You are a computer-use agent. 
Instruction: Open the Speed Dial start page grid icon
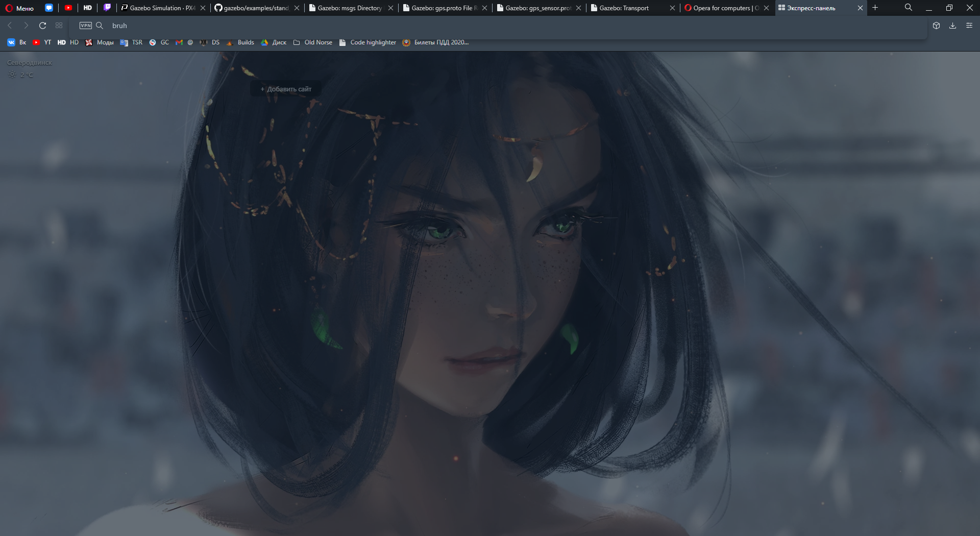(59, 26)
